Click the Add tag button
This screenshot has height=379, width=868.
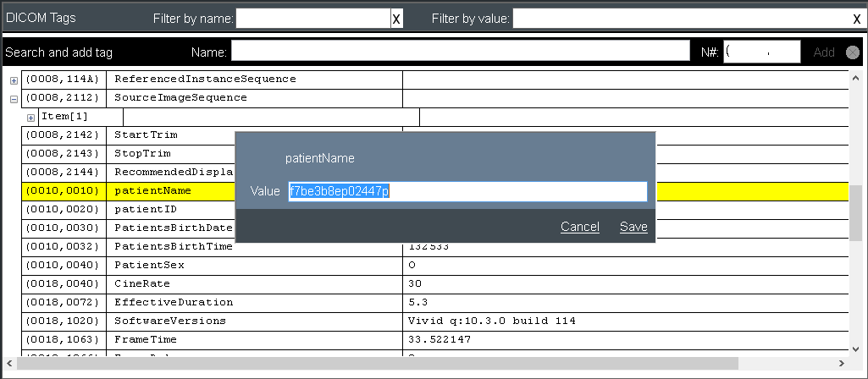coord(824,52)
